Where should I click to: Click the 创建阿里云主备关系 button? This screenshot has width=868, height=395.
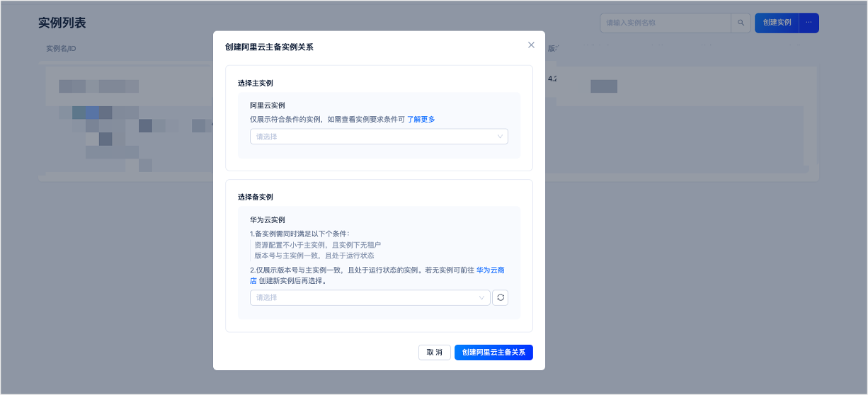click(x=493, y=353)
